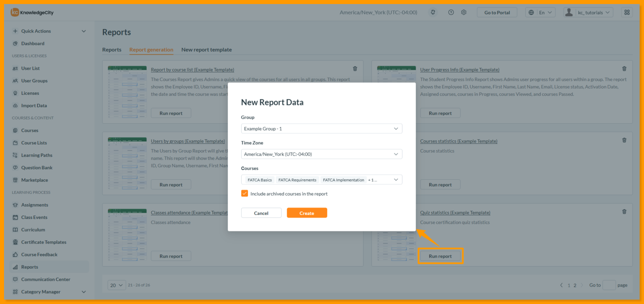This screenshot has height=304, width=644.
Task: Open the notifications bell icon
Action: pyautogui.click(x=433, y=12)
